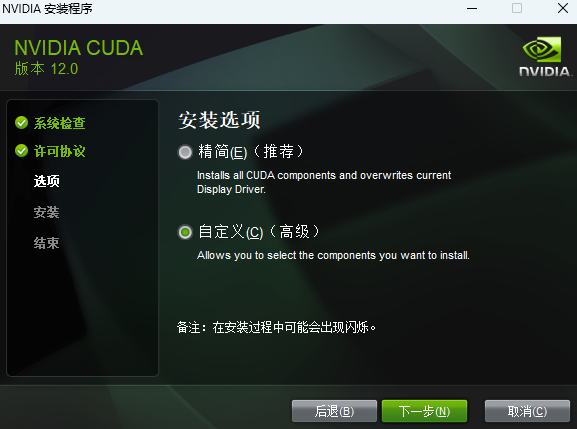Screen dimensions: 577x429
Task: Cancel setup with the 取消(C) button
Action: click(x=527, y=411)
